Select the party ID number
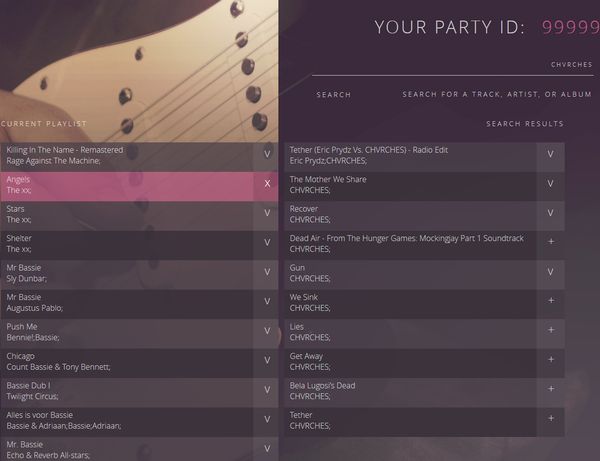The width and height of the screenshot is (600, 461). (571, 28)
